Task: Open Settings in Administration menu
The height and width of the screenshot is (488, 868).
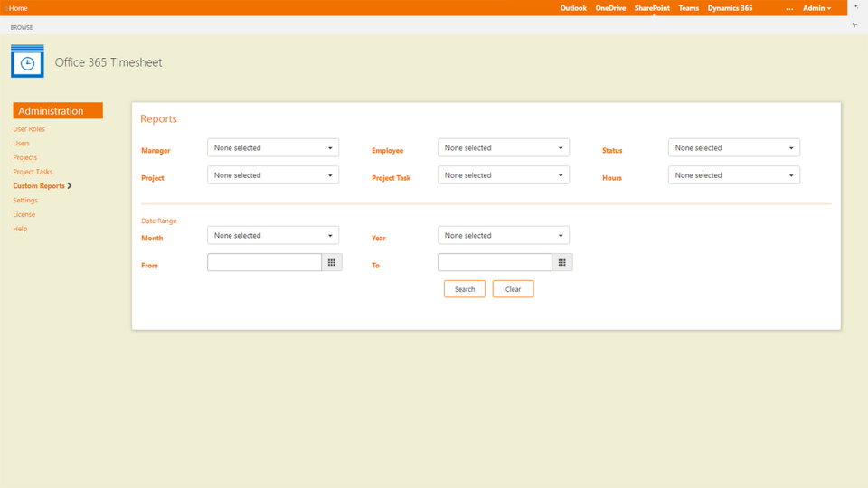Action: point(25,201)
